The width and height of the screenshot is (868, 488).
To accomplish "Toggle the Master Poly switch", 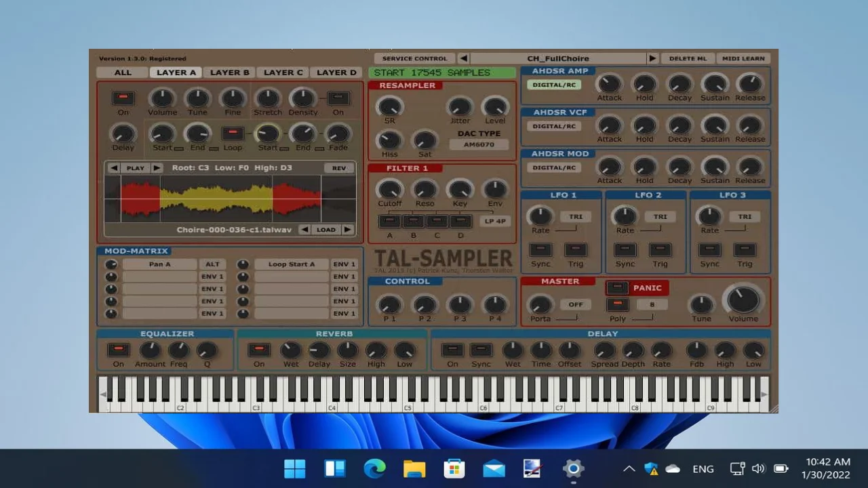I will coord(617,304).
